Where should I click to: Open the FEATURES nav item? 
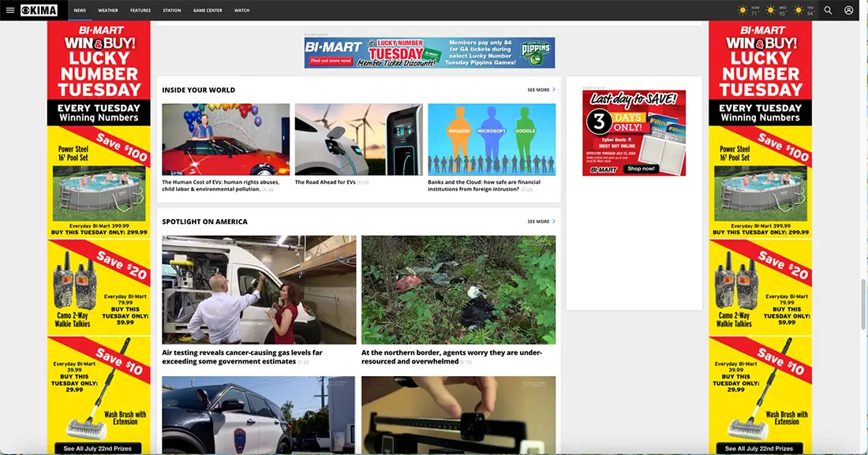(140, 10)
